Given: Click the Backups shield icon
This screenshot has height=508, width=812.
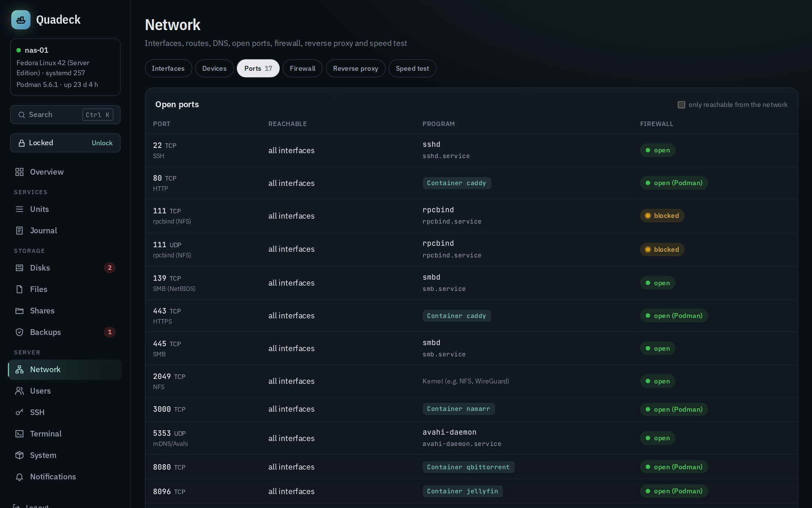Looking at the screenshot, I should (20, 332).
